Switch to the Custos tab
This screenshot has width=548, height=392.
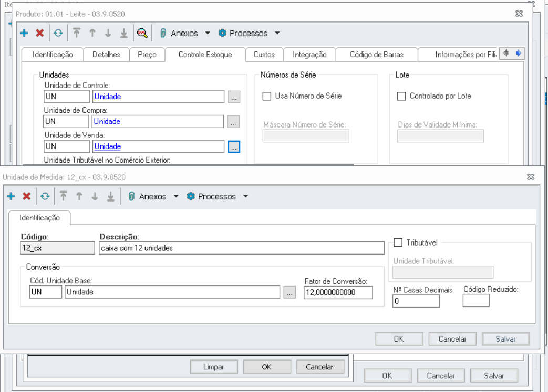[x=264, y=55]
